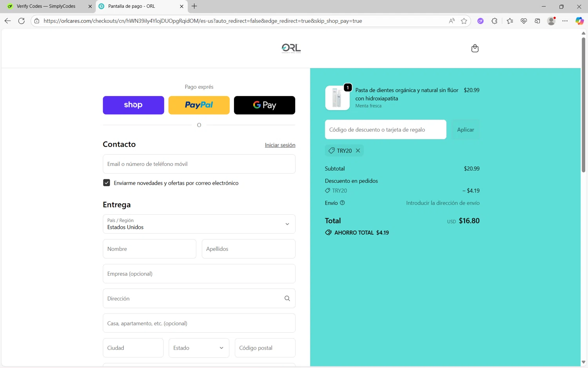The width and height of the screenshot is (588, 368).
Task: Go back to the previous page
Action: coord(7,21)
